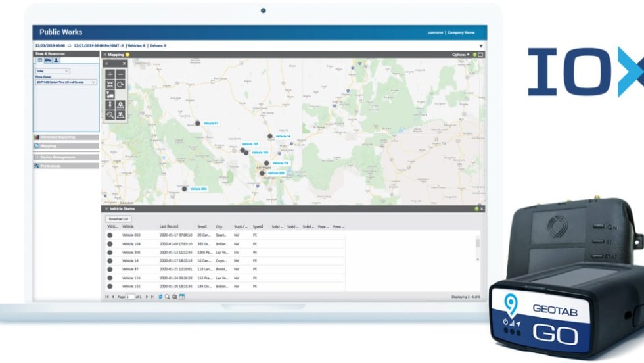Click the refresh map rotate icon
This screenshot has height=363, width=644.
[x=121, y=85]
